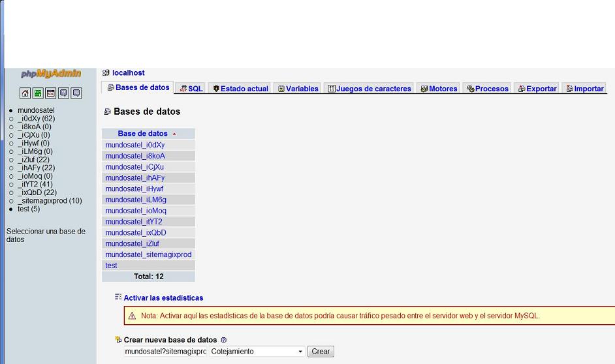
Task: Open the MySQL documentation icon in the sidebar
Action: pyautogui.click(x=76, y=93)
